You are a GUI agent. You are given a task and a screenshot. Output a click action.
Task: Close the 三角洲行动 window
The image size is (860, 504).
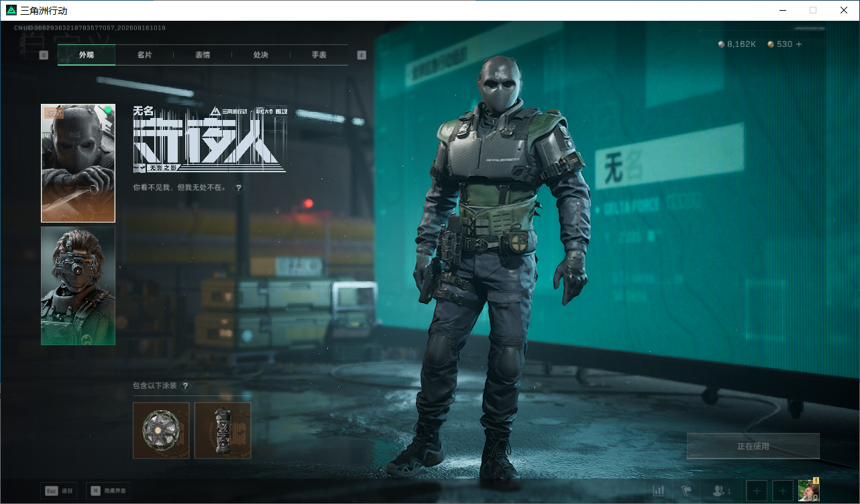[844, 10]
